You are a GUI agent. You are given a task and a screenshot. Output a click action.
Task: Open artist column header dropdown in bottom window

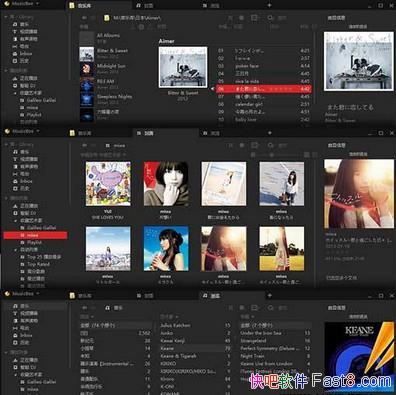click(169, 317)
